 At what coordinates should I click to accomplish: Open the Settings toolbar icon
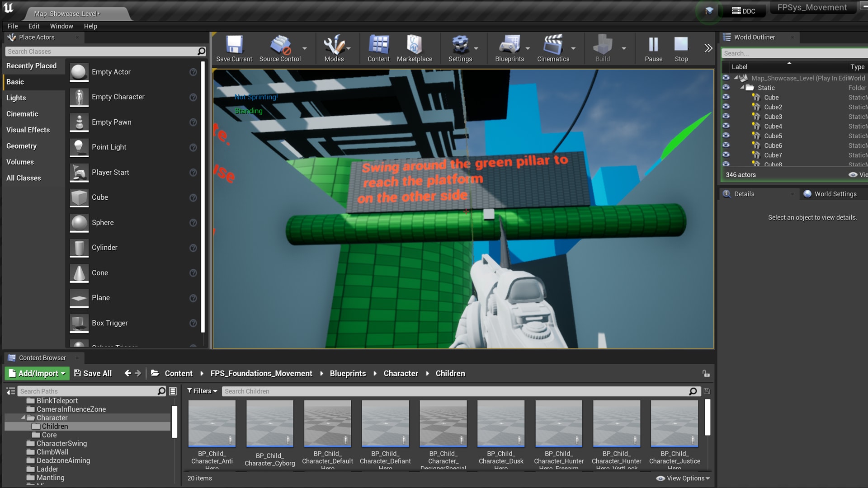(x=460, y=45)
